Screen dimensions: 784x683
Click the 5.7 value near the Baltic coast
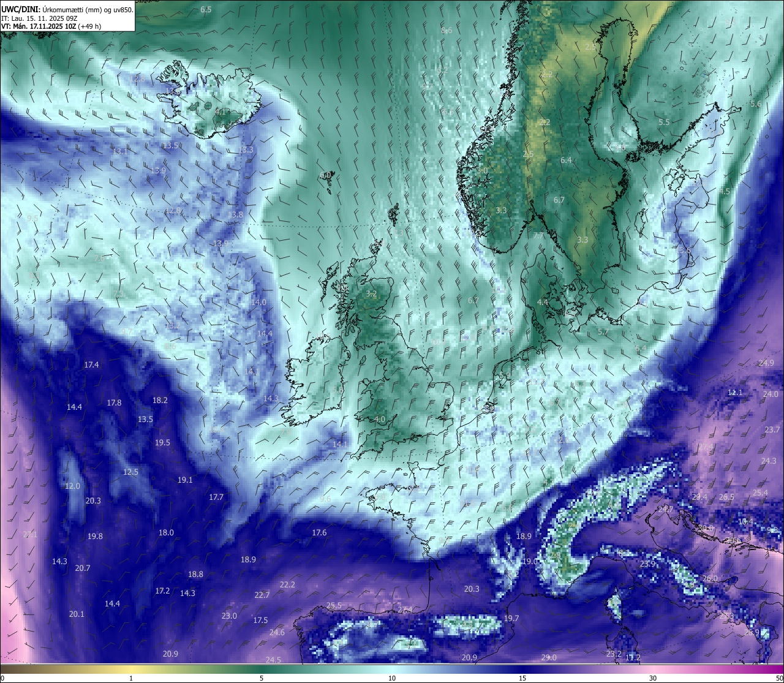pyautogui.click(x=603, y=331)
